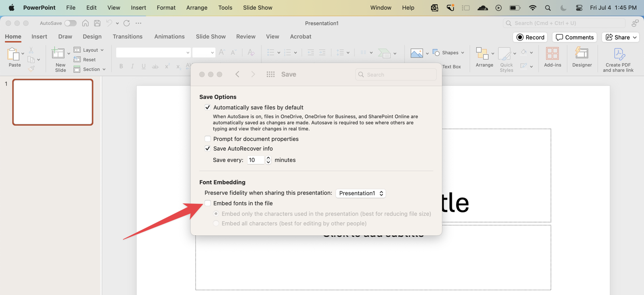This screenshot has width=644, height=295.
Task: Click the Italic formatting icon
Action: point(132,66)
